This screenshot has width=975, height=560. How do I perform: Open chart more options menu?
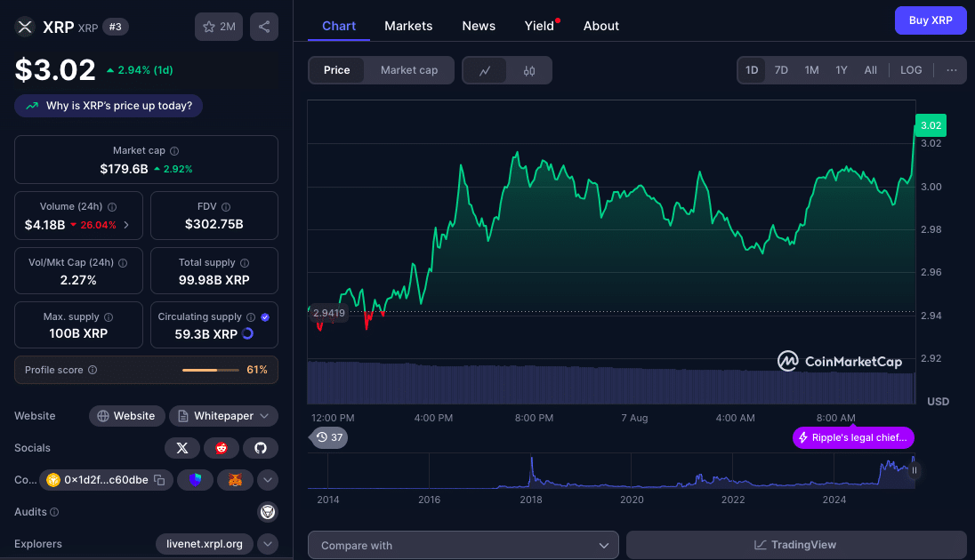951,70
